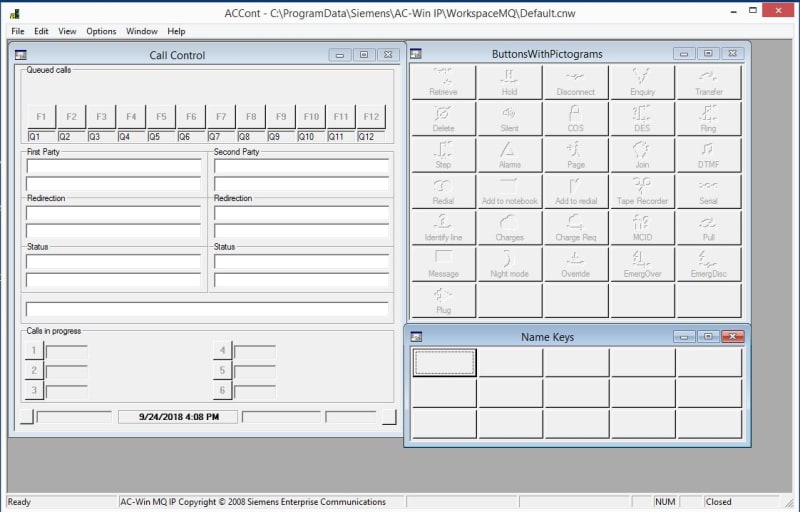800x512 pixels.
Task: Click the EmergOver pictogram button
Action: tap(642, 264)
